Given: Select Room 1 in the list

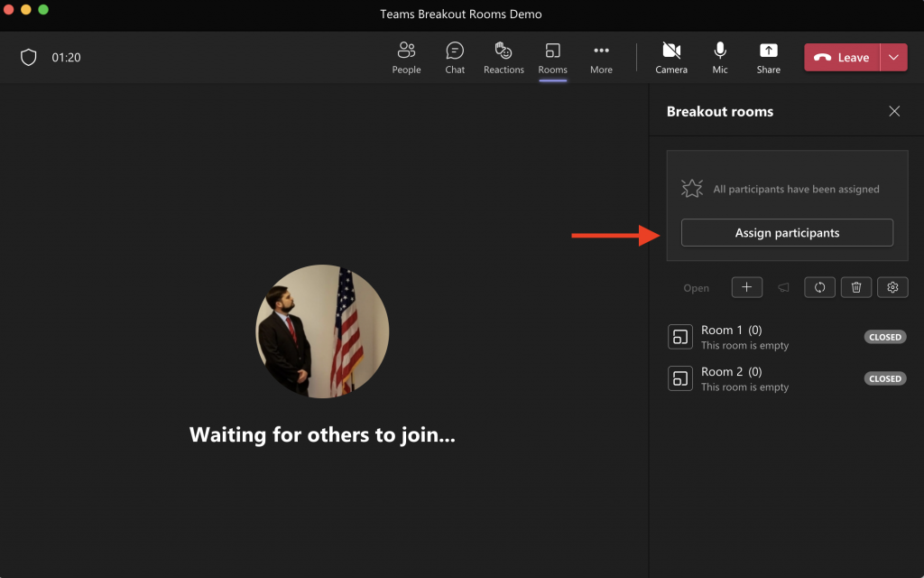Looking at the screenshot, I should point(732,337).
